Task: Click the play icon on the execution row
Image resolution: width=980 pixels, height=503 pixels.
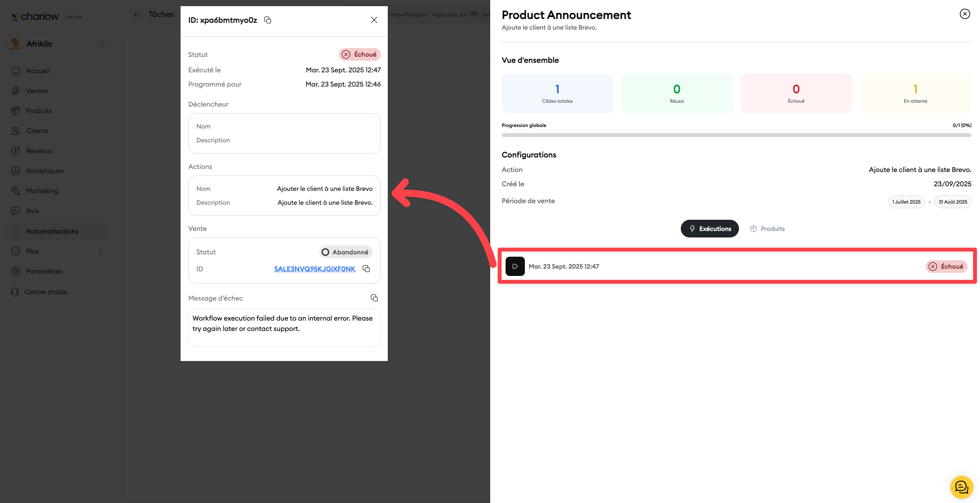Action: pos(515,266)
